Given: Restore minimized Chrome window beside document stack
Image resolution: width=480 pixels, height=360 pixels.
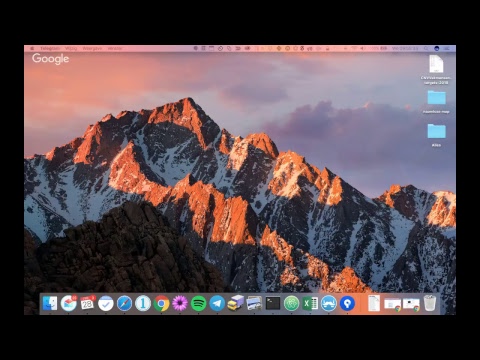Looking at the screenshot, I should click(x=392, y=304).
